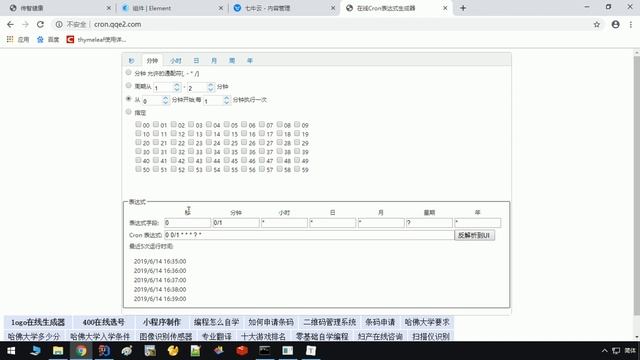Screen dimensions: 640x360
Task: Check the minute 22 checkbox
Action: pos(173,142)
